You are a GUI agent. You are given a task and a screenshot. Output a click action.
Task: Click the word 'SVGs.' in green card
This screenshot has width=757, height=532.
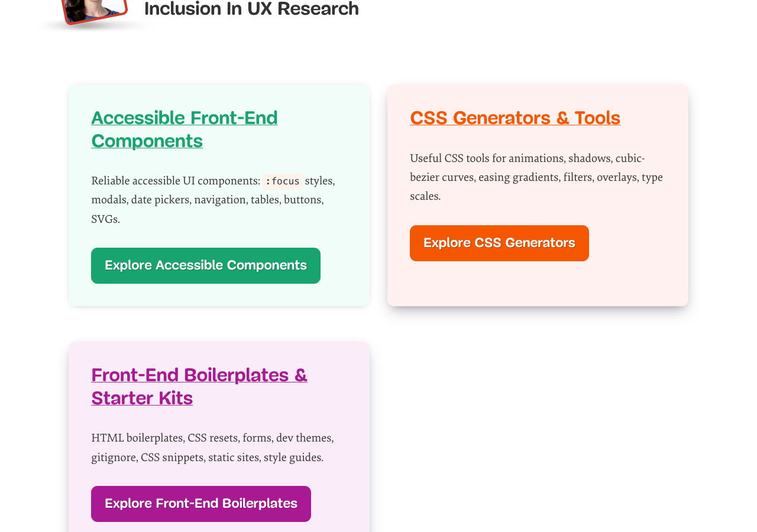[x=106, y=219]
